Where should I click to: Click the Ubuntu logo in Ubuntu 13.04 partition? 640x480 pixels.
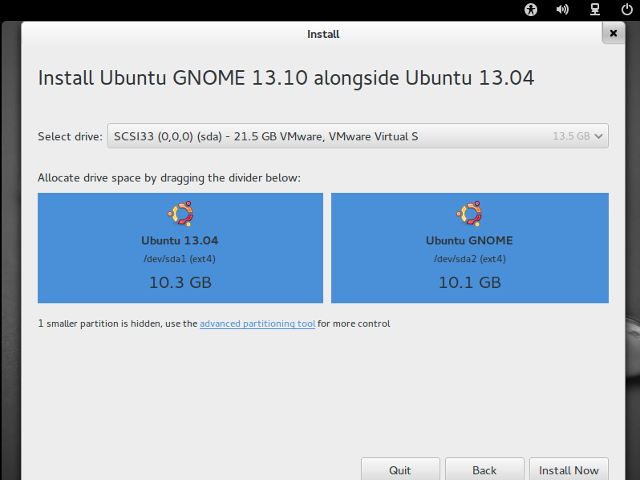[180, 214]
